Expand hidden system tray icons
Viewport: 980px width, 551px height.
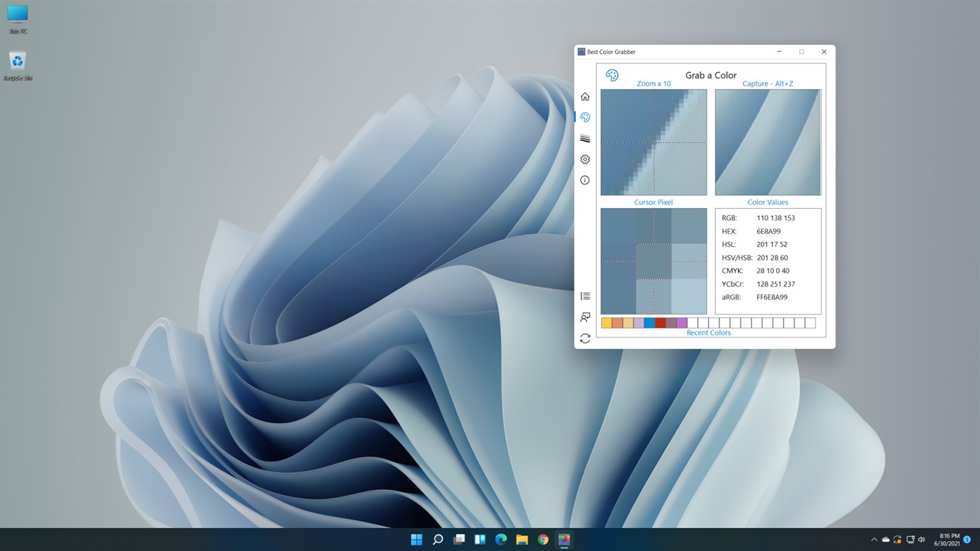(874, 539)
